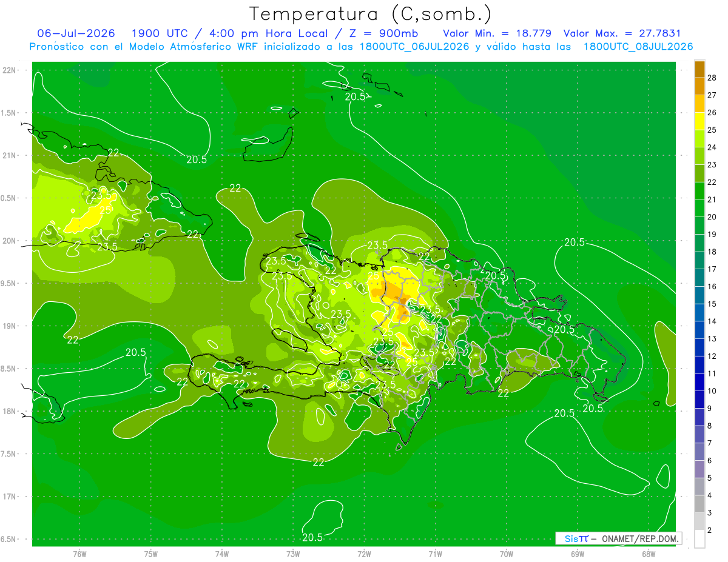Click the "18N" latitude axis label
The image size is (728, 562).
(10, 411)
